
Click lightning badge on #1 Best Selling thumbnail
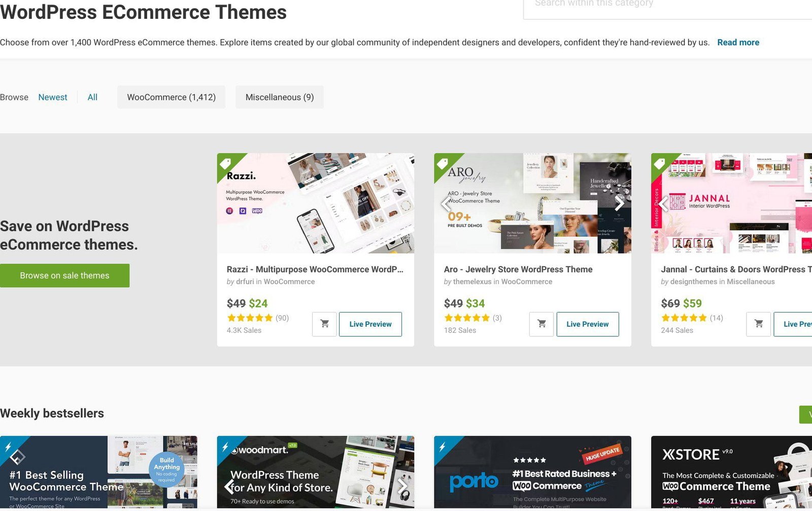(8, 447)
